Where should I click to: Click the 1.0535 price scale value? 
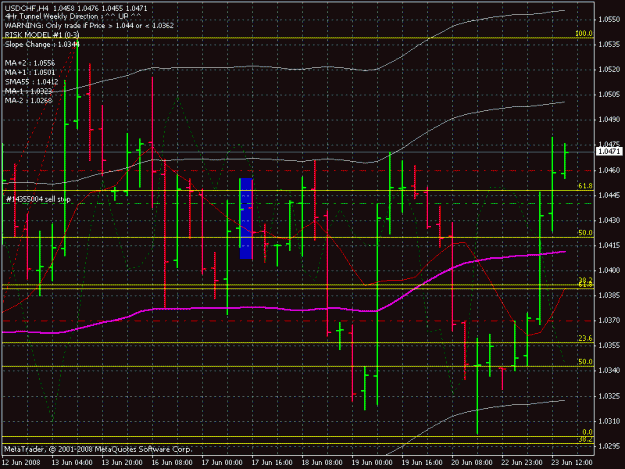[609, 44]
